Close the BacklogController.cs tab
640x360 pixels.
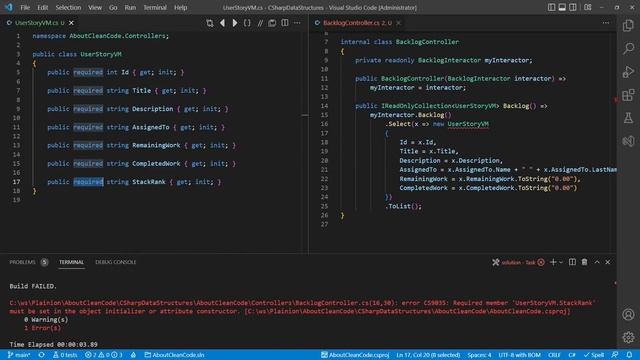click(398, 23)
